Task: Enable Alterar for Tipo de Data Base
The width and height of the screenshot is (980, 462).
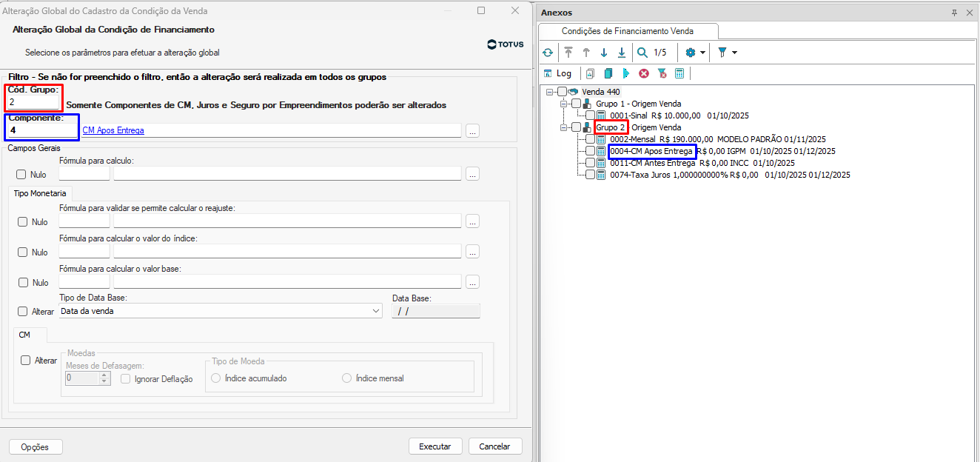Action: pos(21,312)
